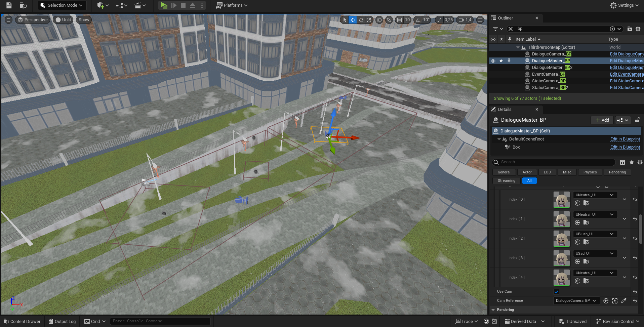Uncheck the Use Cam checkbox
The image size is (644, 327).
pos(556,292)
